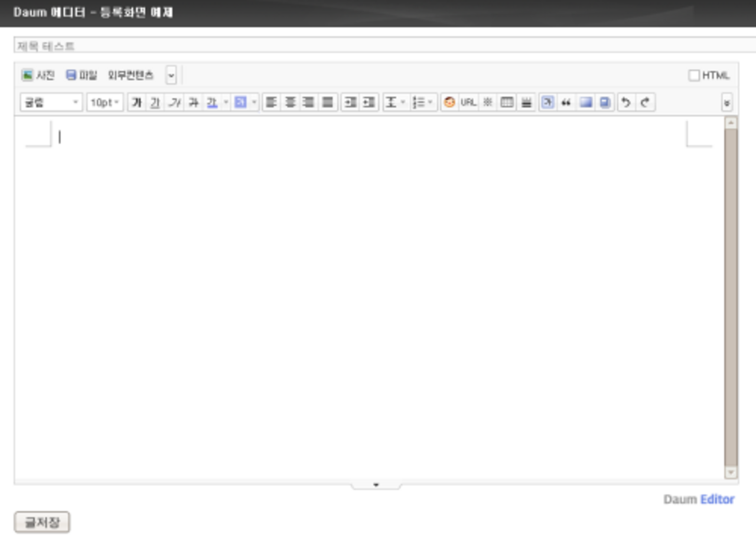Insert a blockquote with quote icon
This screenshot has width=756, height=558.
[566, 103]
